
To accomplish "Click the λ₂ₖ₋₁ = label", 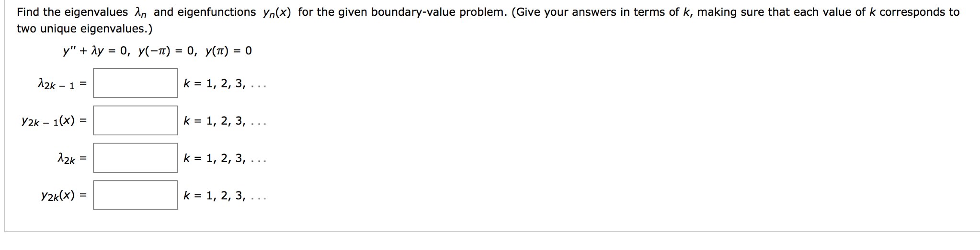I will coord(62,84).
